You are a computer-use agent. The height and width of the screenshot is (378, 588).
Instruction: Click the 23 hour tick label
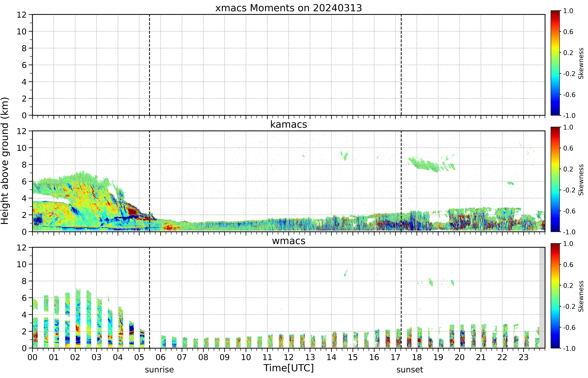pos(523,357)
